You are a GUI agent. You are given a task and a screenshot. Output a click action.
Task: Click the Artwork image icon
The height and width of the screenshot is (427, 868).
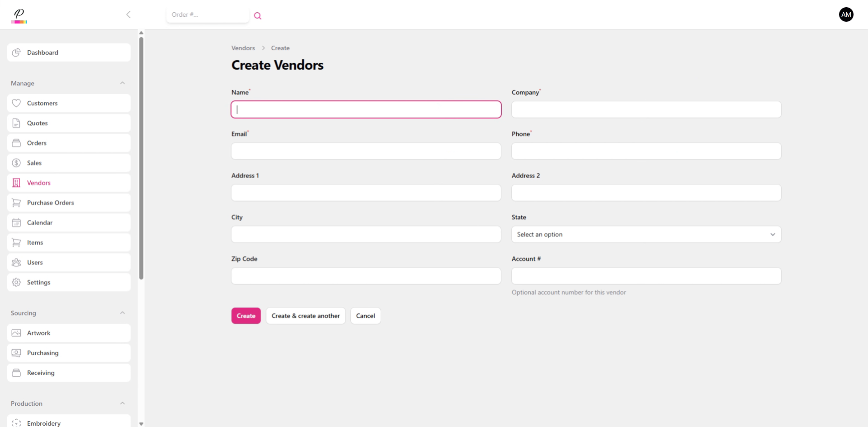(16, 333)
